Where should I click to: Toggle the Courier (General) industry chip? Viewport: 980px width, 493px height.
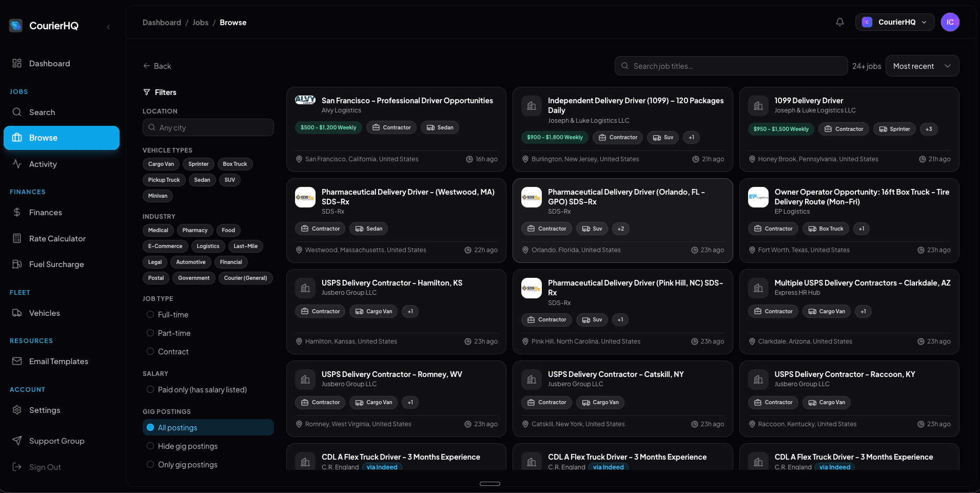(x=245, y=278)
